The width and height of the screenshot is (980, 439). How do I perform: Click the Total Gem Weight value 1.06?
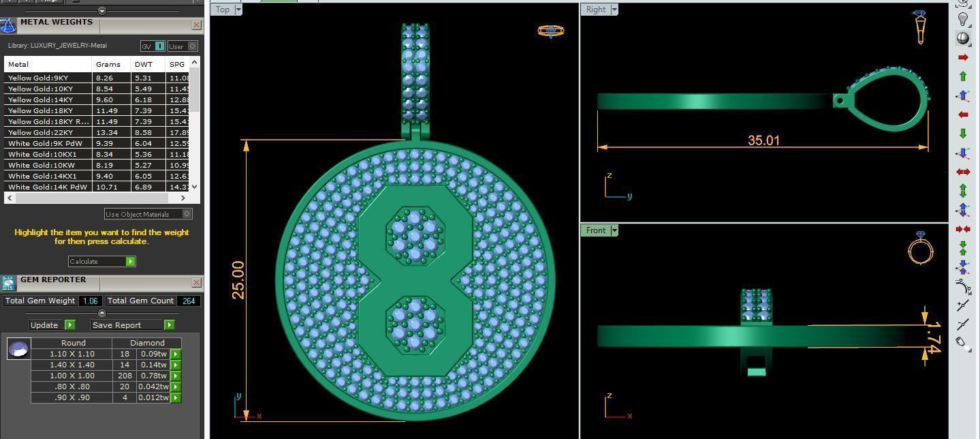click(x=91, y=301)
